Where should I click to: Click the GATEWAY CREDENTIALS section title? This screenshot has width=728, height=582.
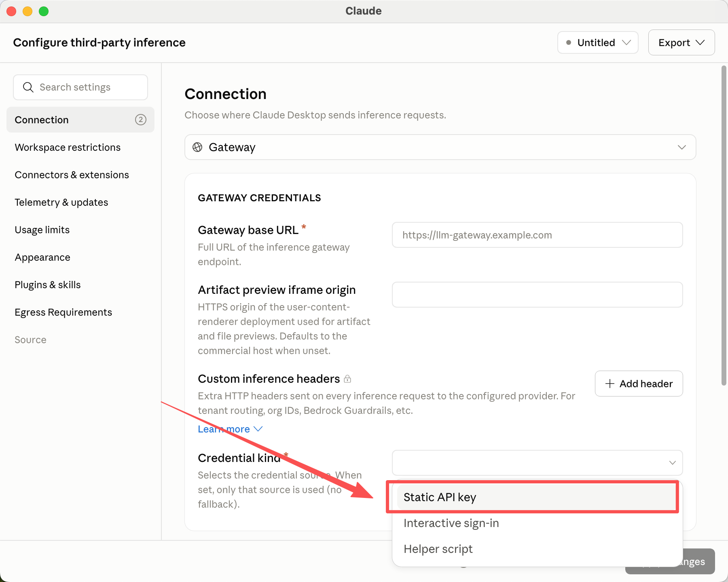point(259,198)
